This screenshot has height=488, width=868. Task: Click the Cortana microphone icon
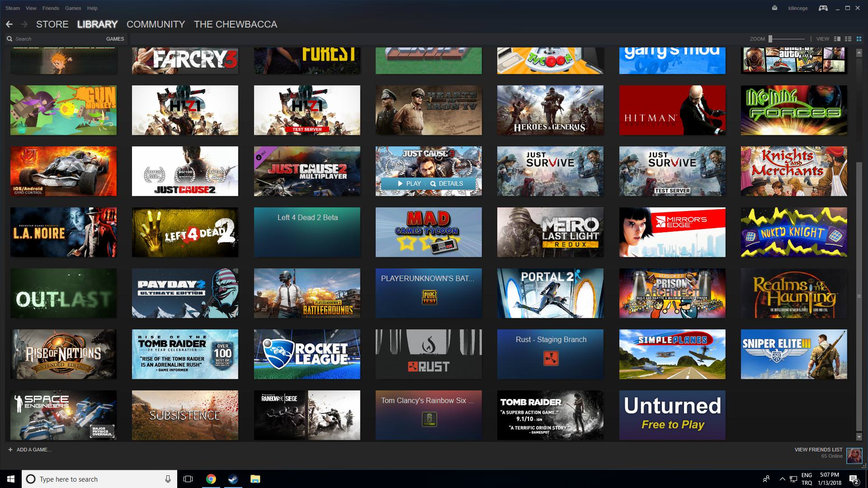(168, 479)
